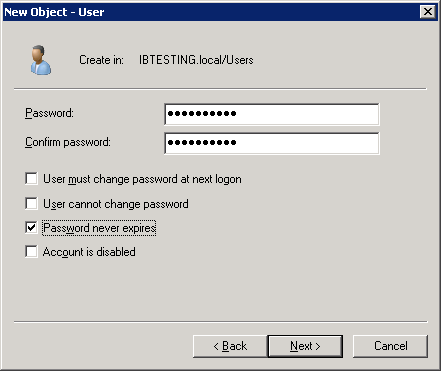Click the 'User cannot change password' label text

click(116, 204)
